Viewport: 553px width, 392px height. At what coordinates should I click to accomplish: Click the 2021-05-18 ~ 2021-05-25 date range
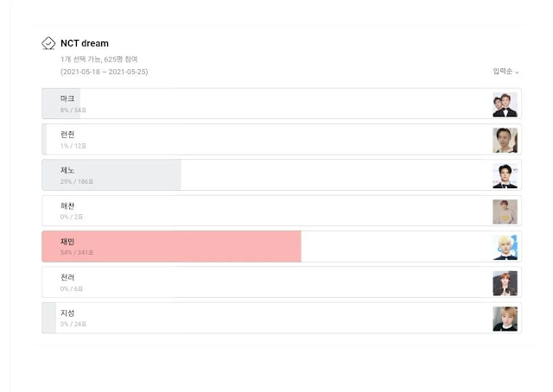point(104,72)
